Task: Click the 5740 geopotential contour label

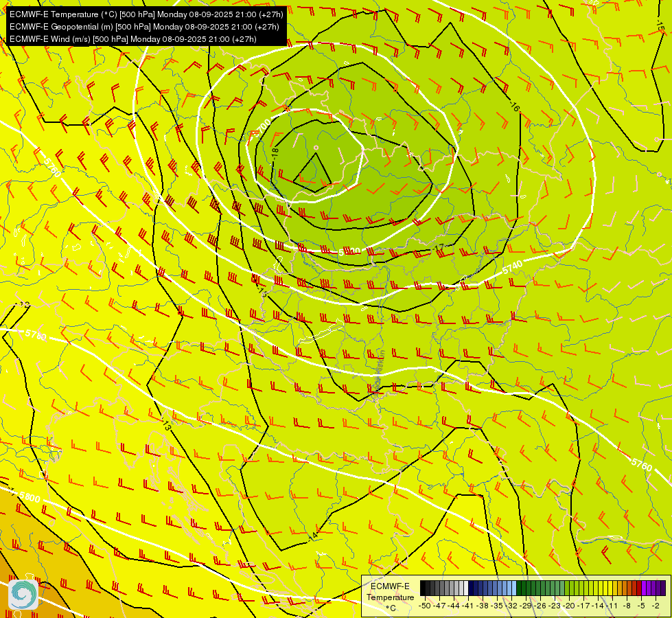Action: point(512,267)
